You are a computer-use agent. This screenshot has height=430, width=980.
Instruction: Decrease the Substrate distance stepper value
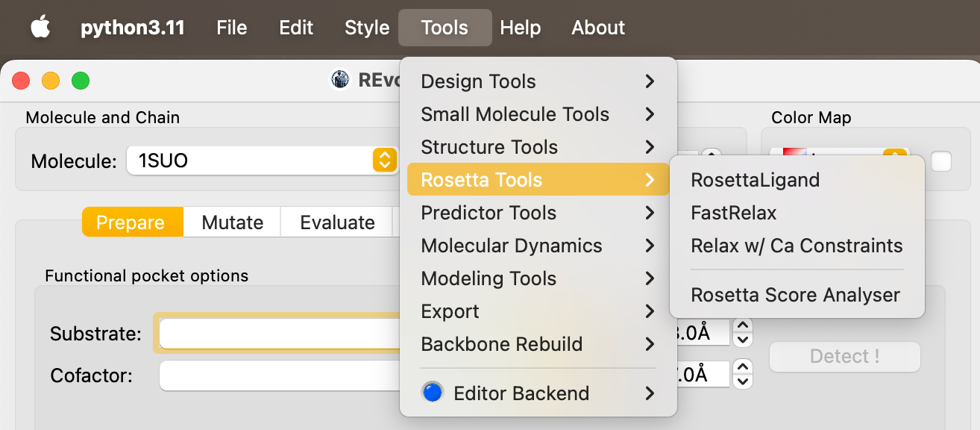point(742,340)
